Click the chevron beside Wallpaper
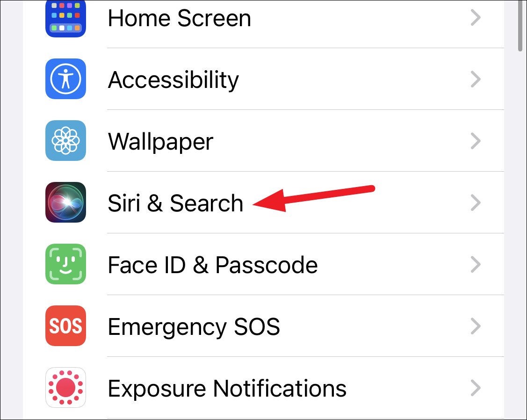527x420 pixels. [476, 141]
